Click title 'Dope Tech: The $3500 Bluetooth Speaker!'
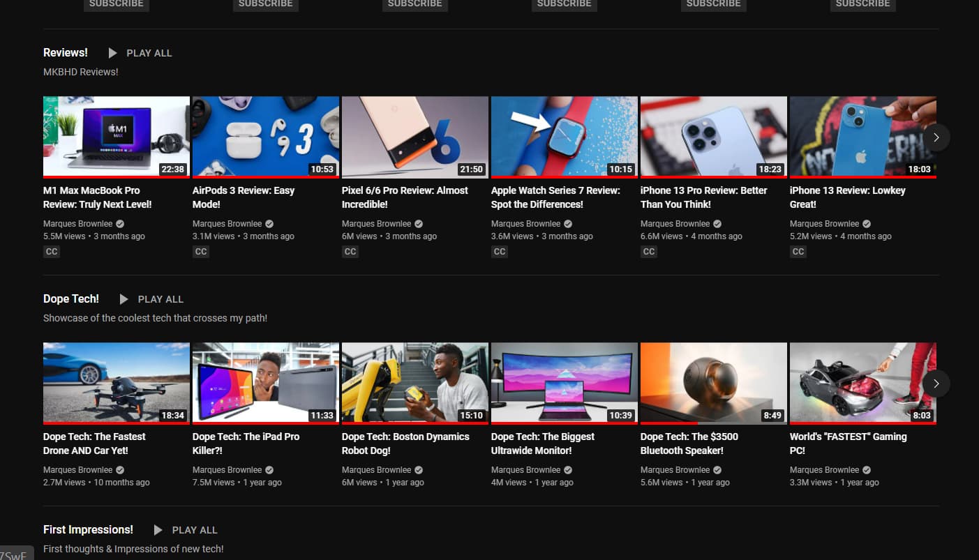Screen dimensions: 979x560 tap(689, 444)
